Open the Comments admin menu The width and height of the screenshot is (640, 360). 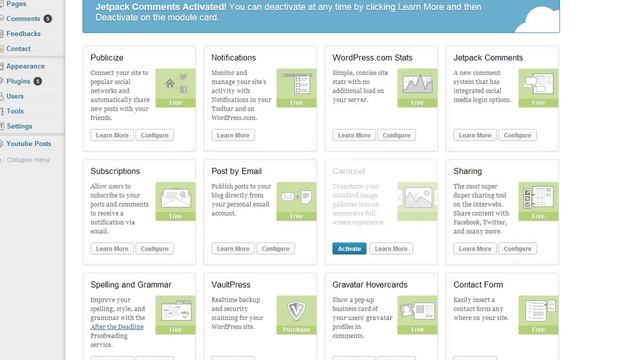(x=23, y=19)
